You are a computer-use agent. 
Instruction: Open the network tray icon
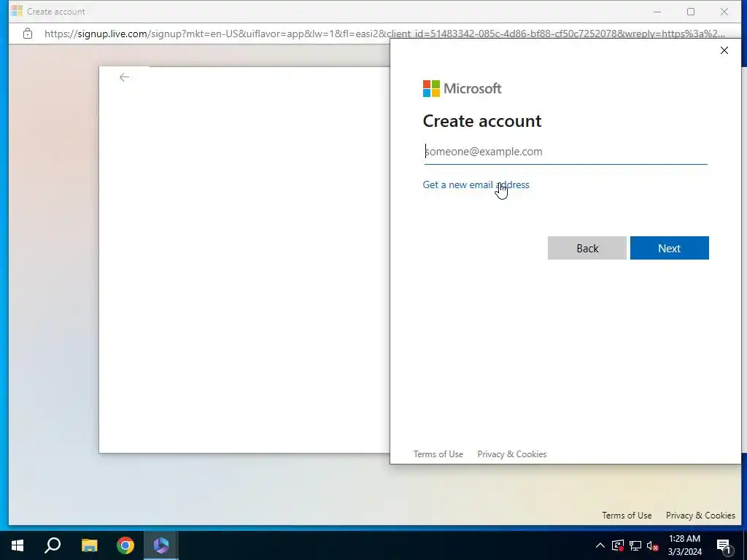click(x=635, y=545)
